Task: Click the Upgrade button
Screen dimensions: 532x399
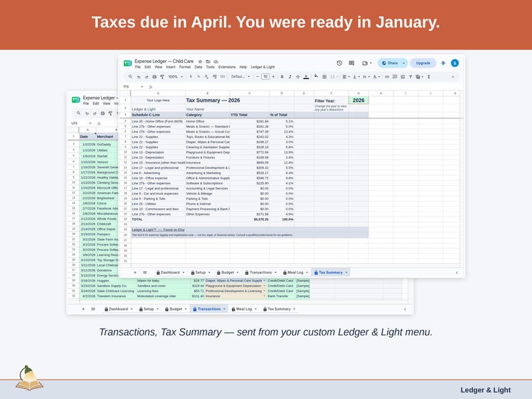Action: point(423,63)
